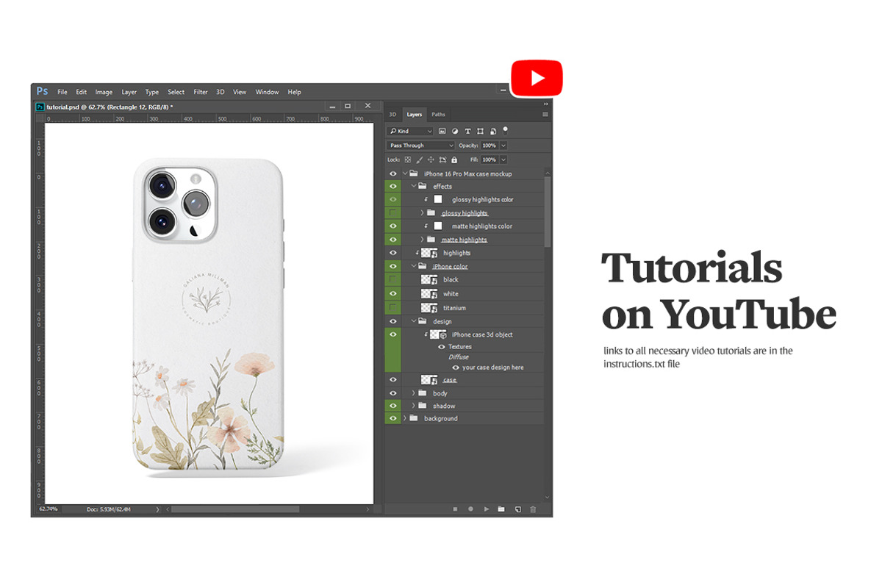Select the tutorial.psd document tab

click(105, 107)
